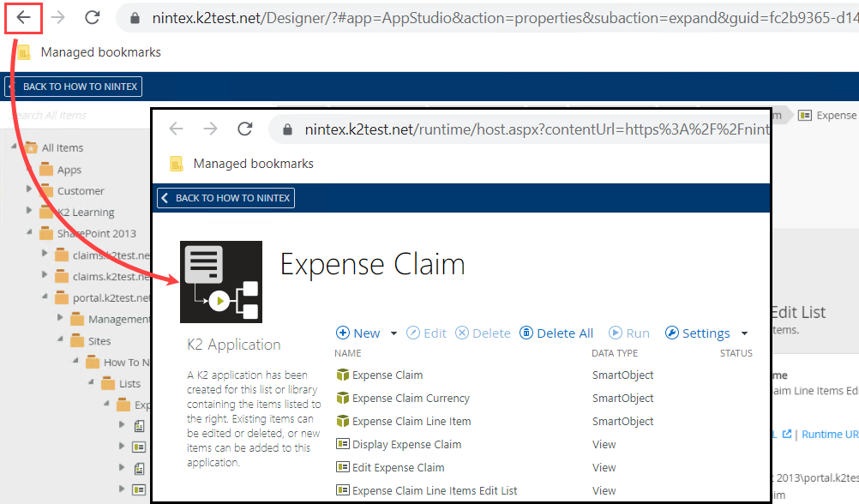Select the Expense Claim SmartObject row
Viewport: 859px width, 504px height.
tap(544, 375)
